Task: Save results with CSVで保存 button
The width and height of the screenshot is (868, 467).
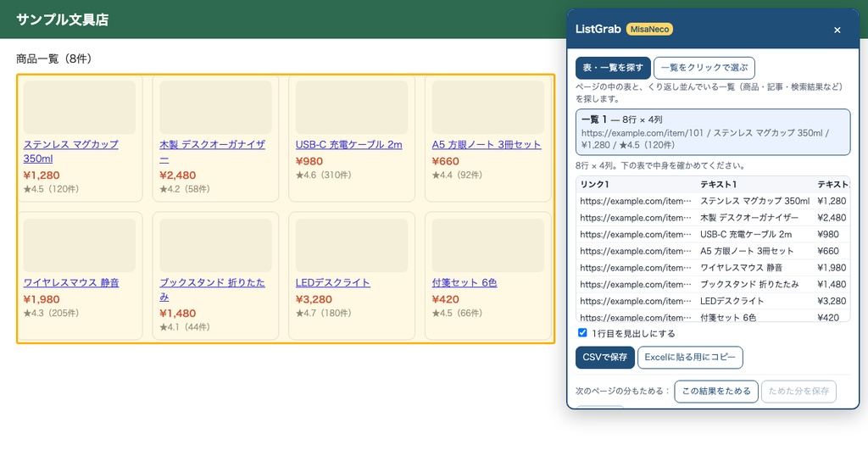Action: tap(605, 358)
